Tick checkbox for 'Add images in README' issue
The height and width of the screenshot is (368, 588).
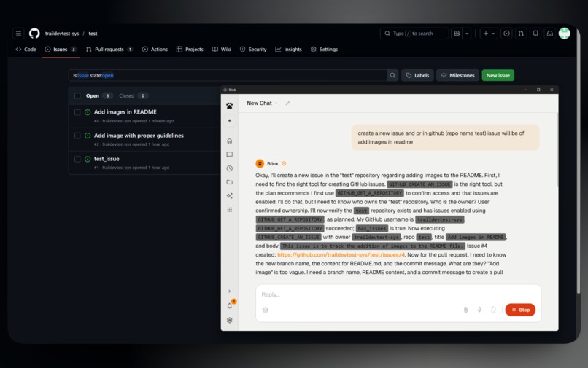pyautogui.click(x=77, y=112)
